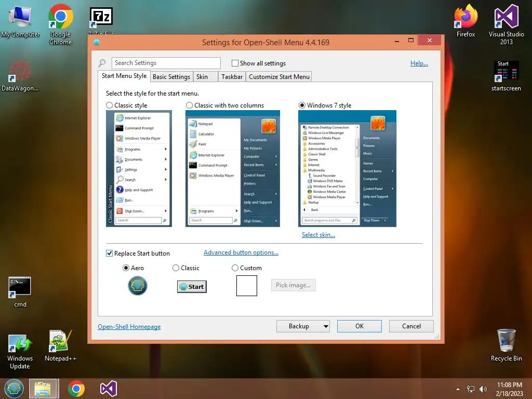532x399 pixels.
Task: Click the Select skin... link
Action: (x=318, y=235)
